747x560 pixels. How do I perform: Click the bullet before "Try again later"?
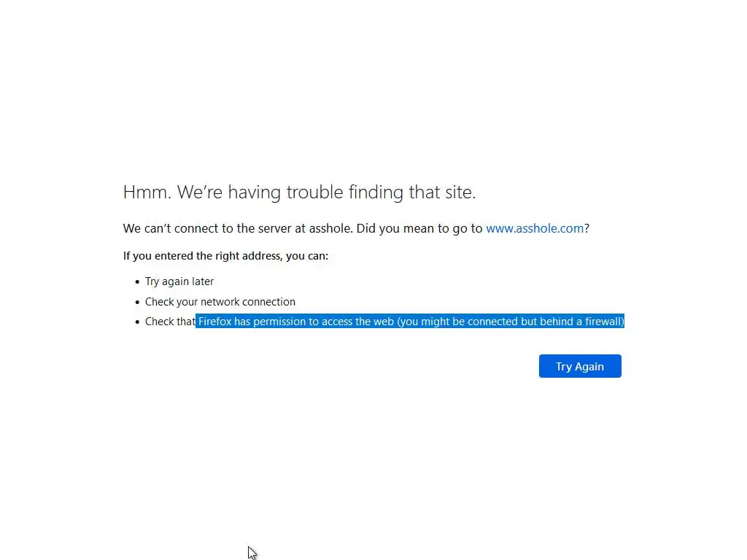click(137, 282)
